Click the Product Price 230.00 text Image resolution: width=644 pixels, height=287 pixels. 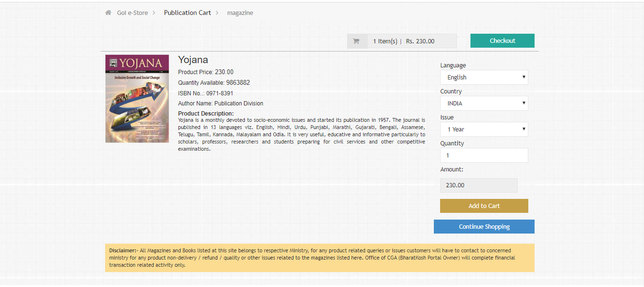coord(206,72)
